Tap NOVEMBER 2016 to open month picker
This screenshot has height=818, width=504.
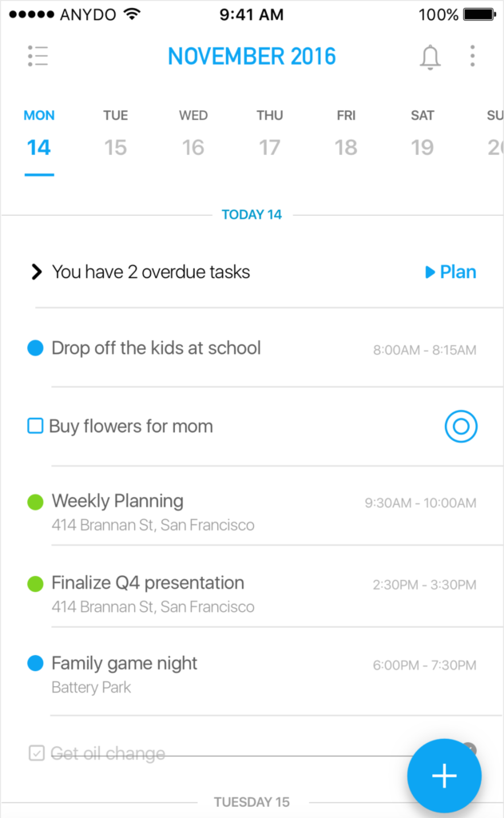point(252,56)
